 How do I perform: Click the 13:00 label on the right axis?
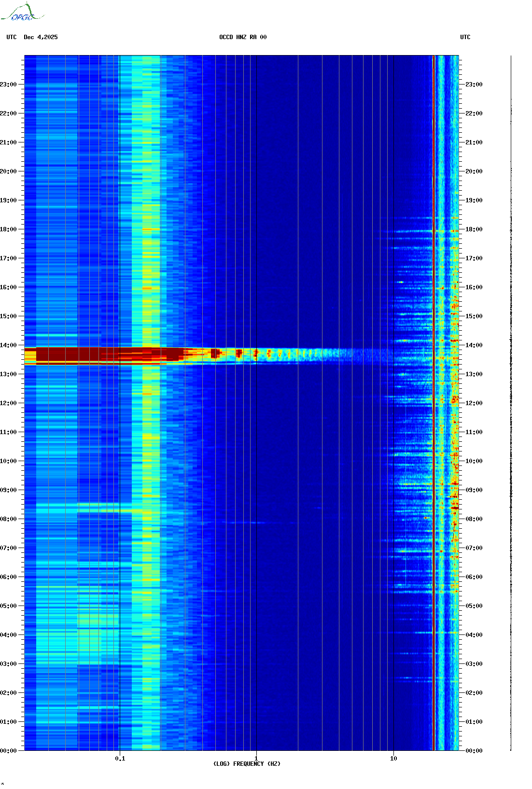coord(474,374)
